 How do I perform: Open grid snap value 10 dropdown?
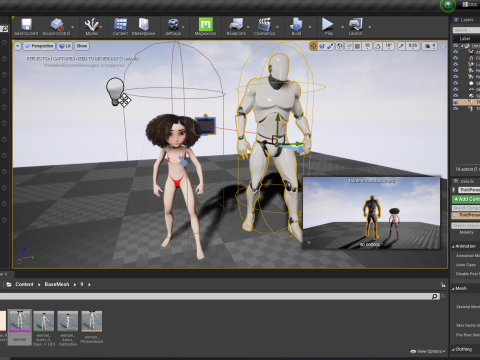pos(367,46)
